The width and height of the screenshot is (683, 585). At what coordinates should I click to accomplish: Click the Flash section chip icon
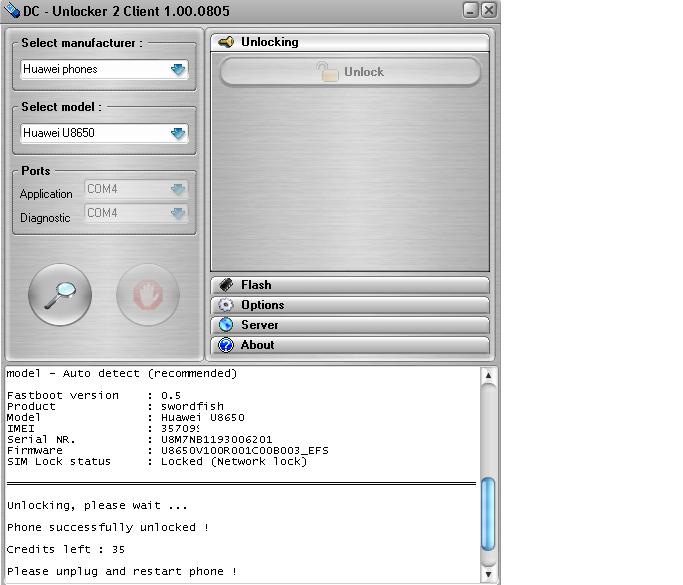click(226, 285)
